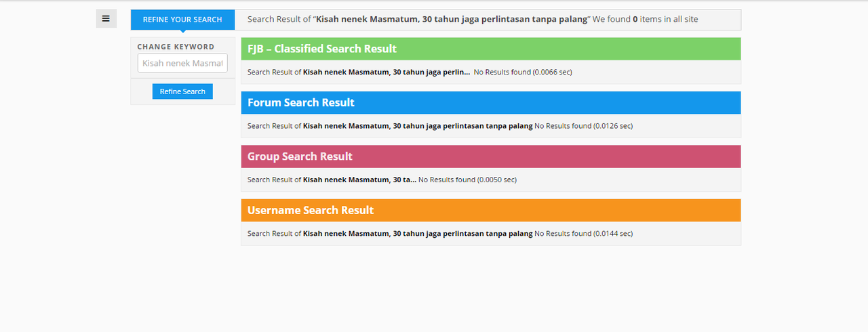Click the truncated keyword in Group result row
This screenshot has width=868, height=332.
click(x=359, y=180)
